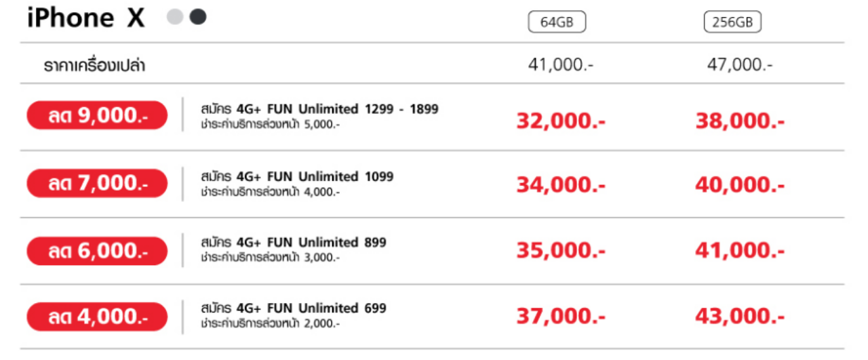
Task: Choose the 256GB storage badge
Action: (x=732, y=22)
